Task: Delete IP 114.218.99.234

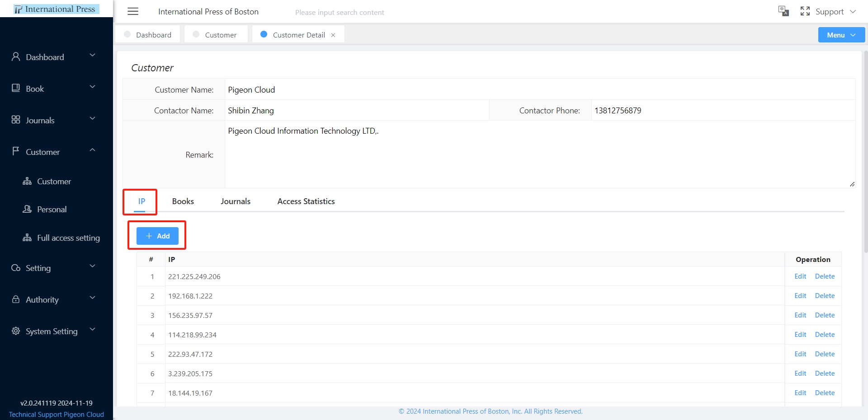Action: (x=825, y=335)
